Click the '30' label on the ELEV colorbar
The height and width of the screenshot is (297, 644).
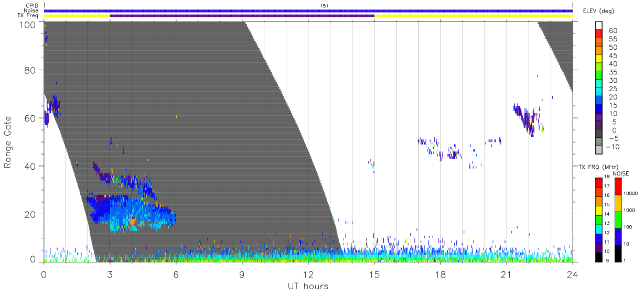pyautogui.click(x=612, y=80)
